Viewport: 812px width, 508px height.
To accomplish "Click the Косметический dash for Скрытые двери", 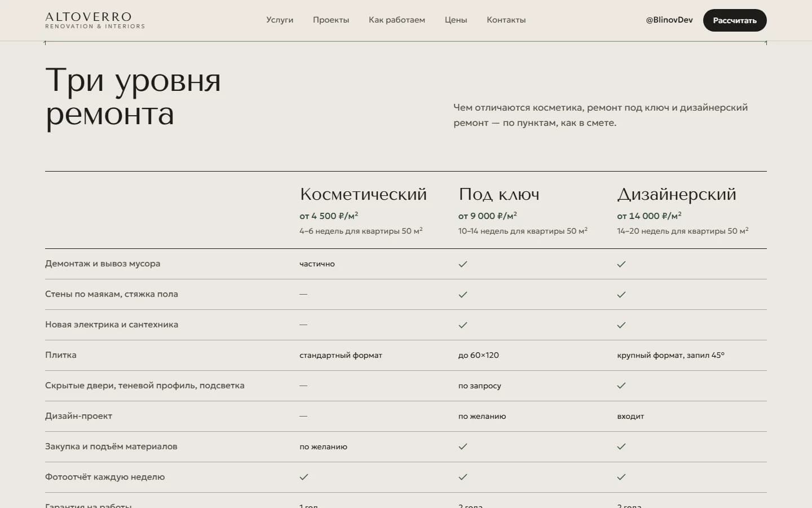I will point(303,386).
